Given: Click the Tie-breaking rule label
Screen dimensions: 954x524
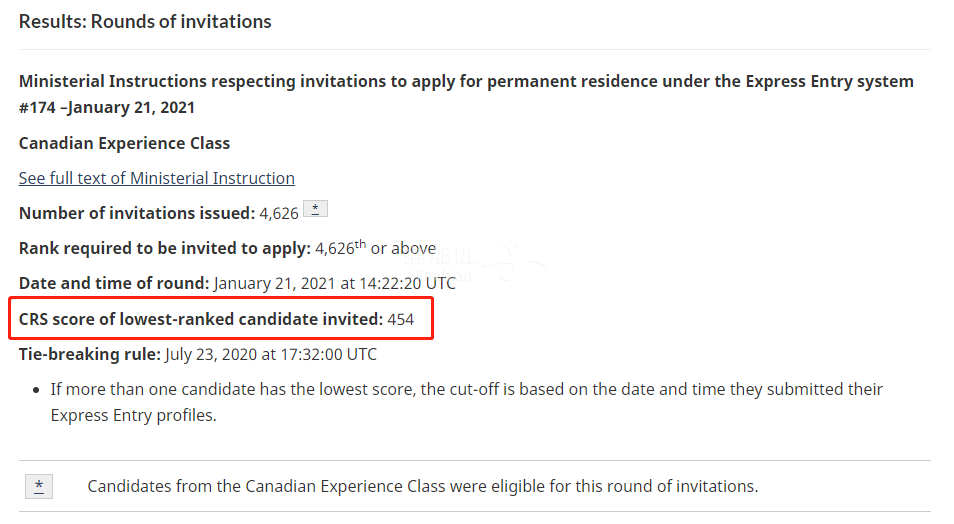Looking at the screenshot, I should click(89, 354).
